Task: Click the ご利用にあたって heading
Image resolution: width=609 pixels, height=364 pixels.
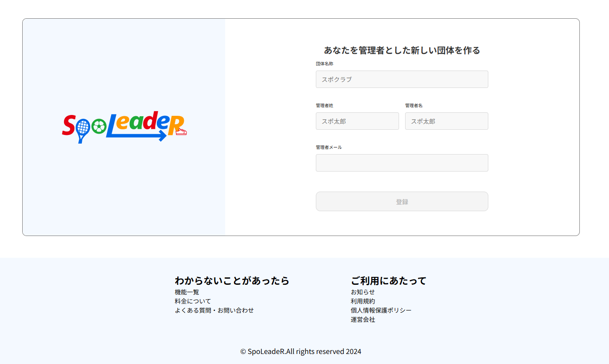Action: point(389,280)
